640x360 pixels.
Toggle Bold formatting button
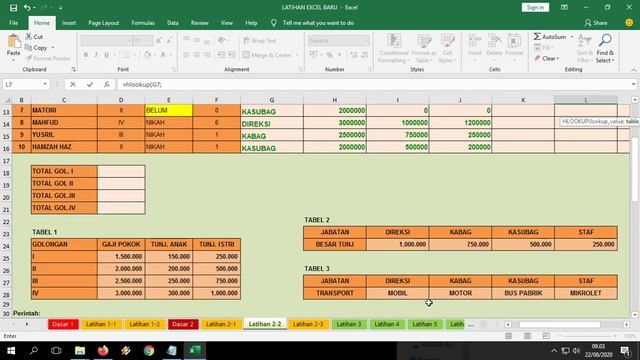86,55
